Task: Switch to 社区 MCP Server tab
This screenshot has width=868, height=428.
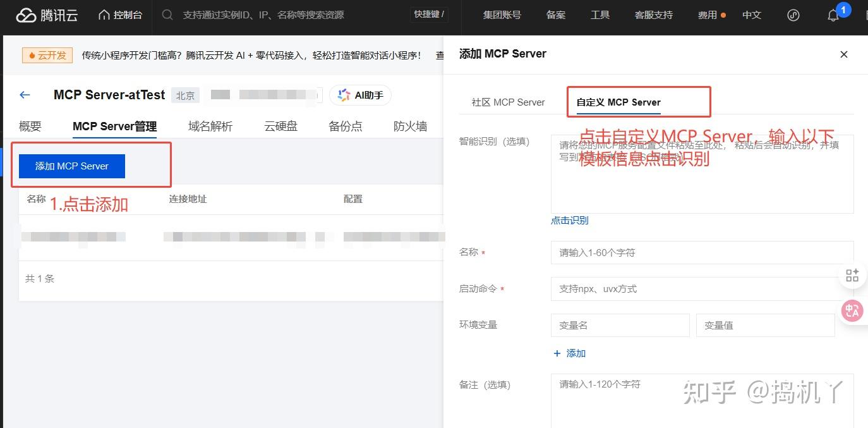Action: 508,102
